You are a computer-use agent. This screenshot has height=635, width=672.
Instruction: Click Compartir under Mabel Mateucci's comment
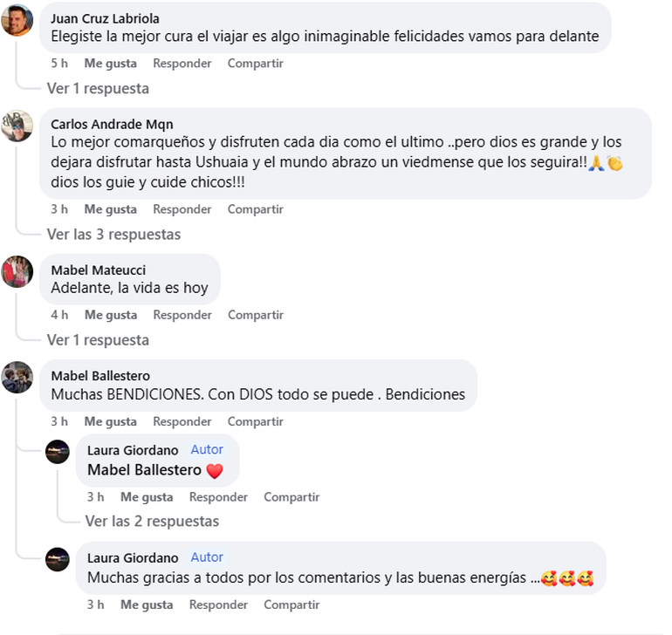point(255,315)
